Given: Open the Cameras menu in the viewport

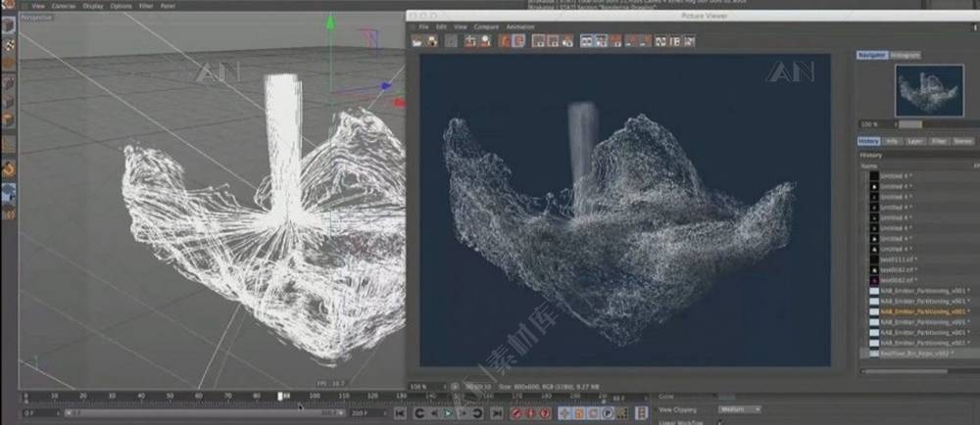Looking at the screenshot, I should 64,6.
